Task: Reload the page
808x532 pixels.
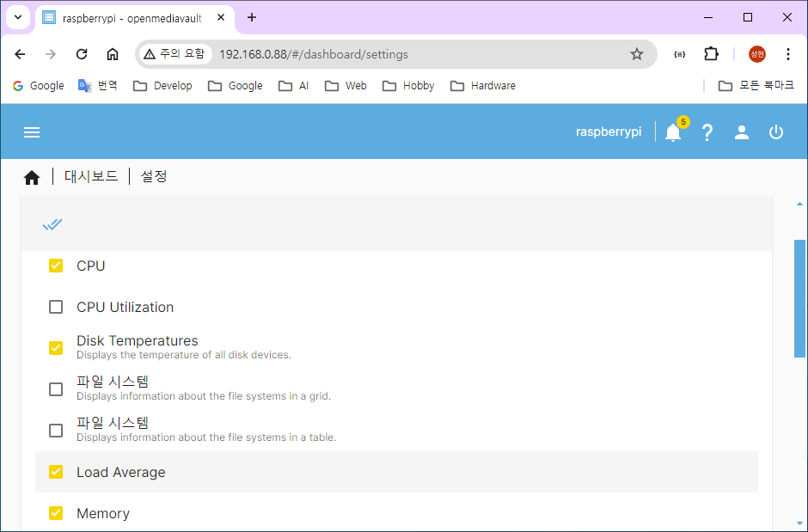Action: pos(82,54)
